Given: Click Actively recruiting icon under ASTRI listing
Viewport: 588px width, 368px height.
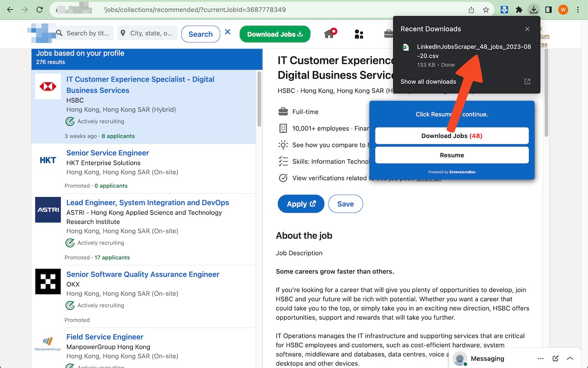Looking at the screenshot, I should [70, 243].
